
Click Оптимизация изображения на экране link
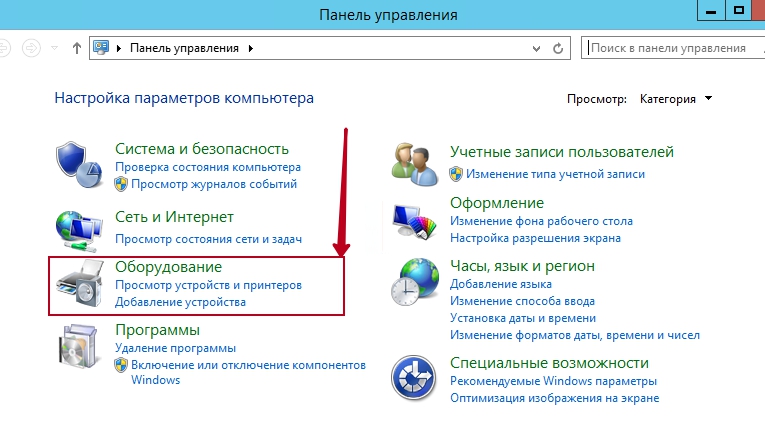point(554,398)
